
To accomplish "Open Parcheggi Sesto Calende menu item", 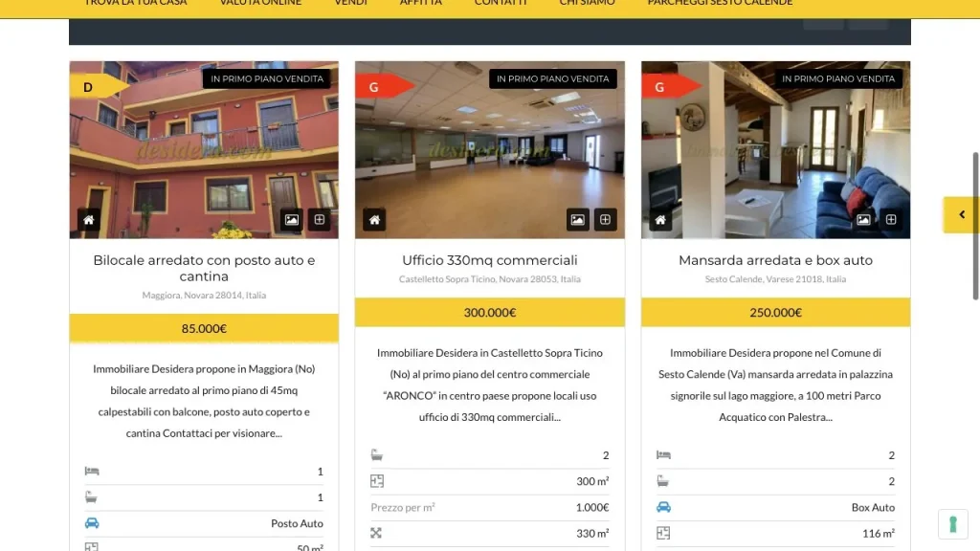I will [720, 3].
